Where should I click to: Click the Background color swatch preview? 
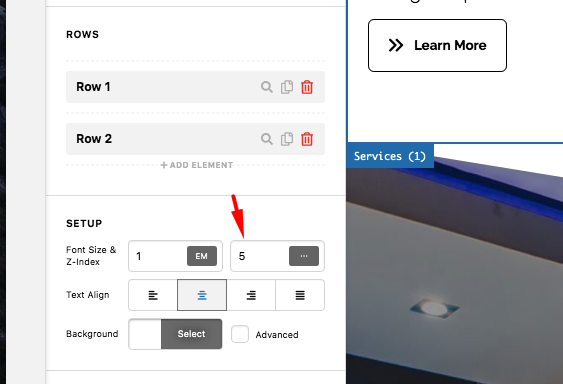(x=145, y=334)
